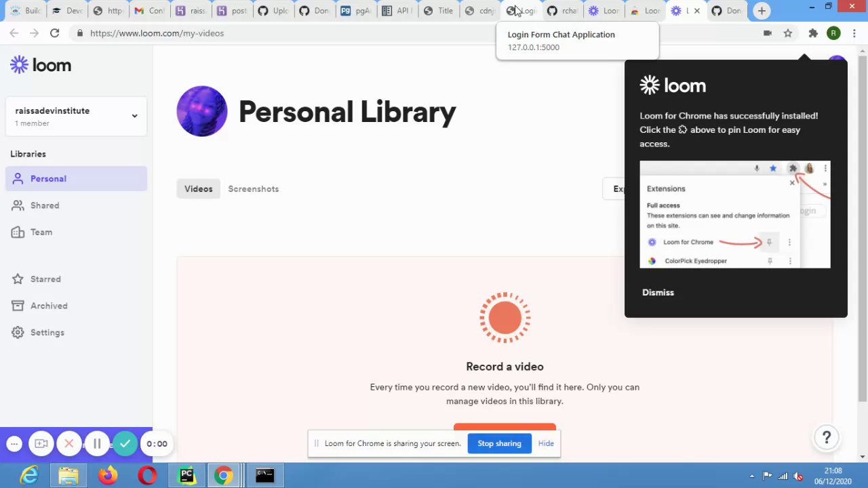Click the address bar URL field
This screenshot has height=488, width=868.
coord(414,33)
